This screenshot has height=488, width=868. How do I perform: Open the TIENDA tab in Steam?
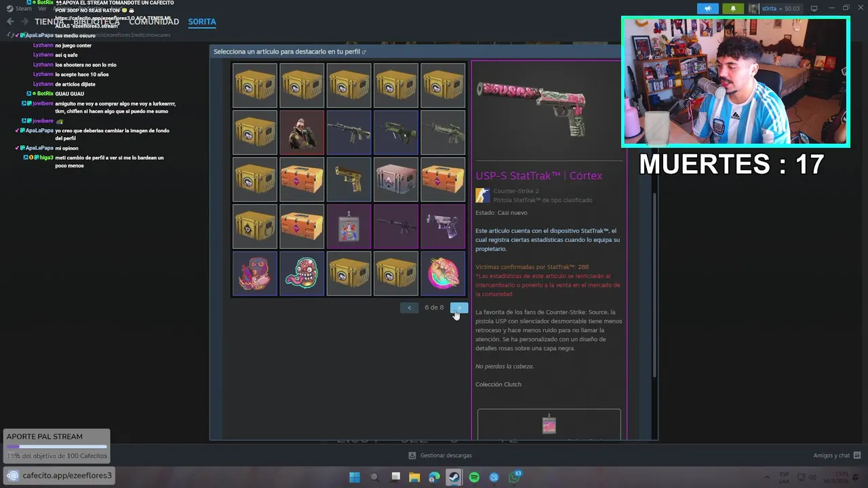50,22
